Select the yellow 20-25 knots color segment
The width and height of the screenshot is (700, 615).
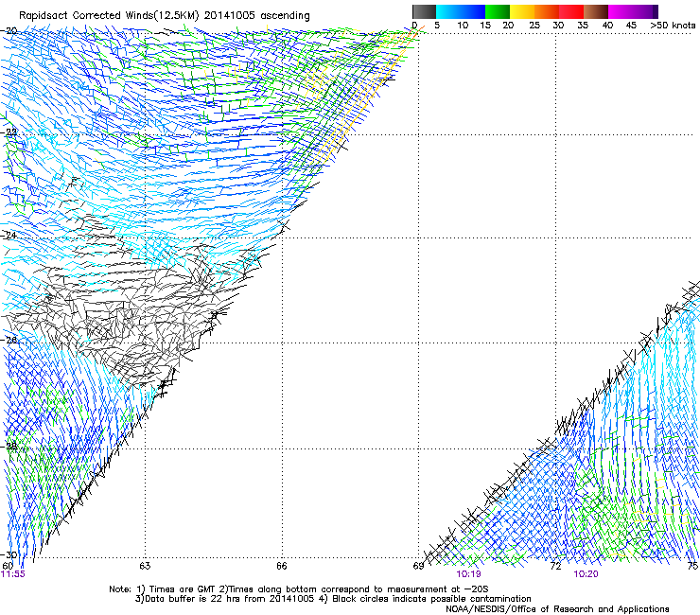(522, 11)
